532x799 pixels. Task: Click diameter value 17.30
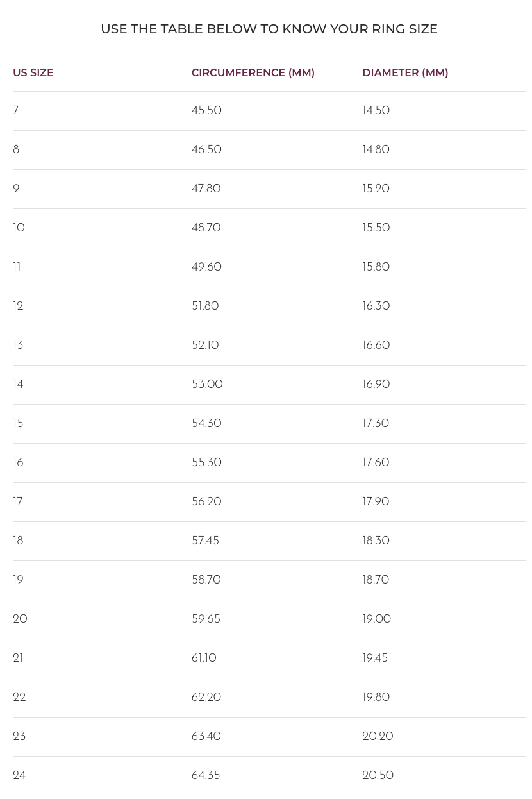point(376,424)
